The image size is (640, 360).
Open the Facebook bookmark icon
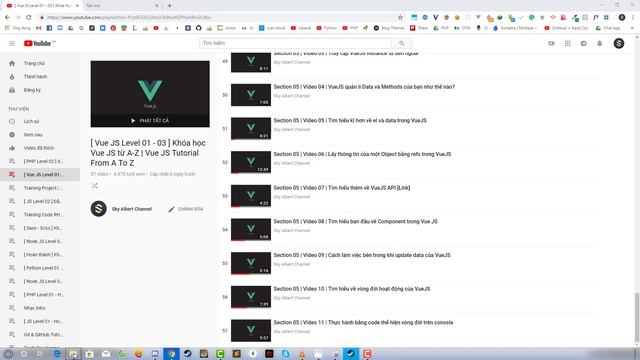click(x=49, y=28)
